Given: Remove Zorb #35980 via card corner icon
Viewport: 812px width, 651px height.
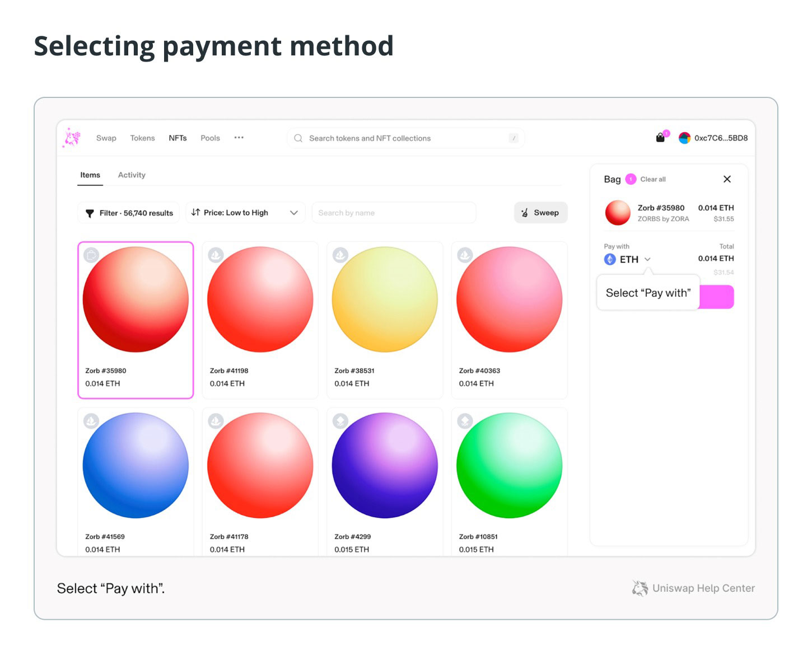Looking at the screenshot, I should (91, 255).
